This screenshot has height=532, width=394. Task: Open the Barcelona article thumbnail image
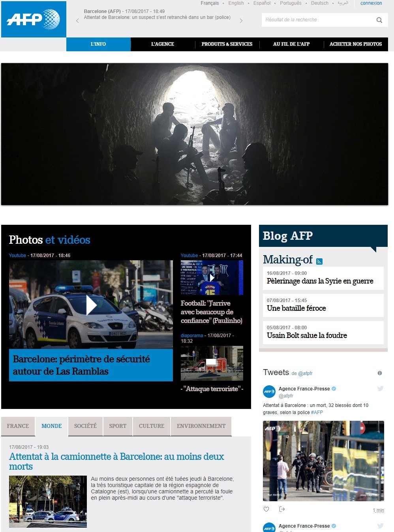click(48, 502)
